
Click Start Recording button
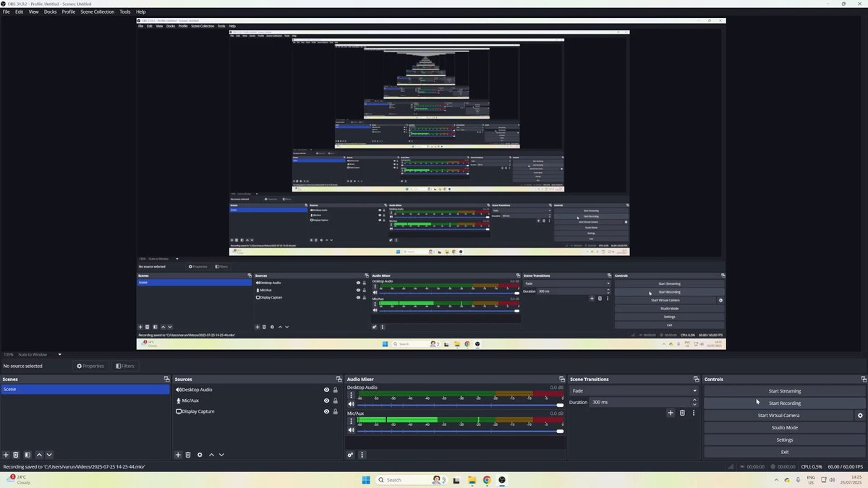(785, 403)
